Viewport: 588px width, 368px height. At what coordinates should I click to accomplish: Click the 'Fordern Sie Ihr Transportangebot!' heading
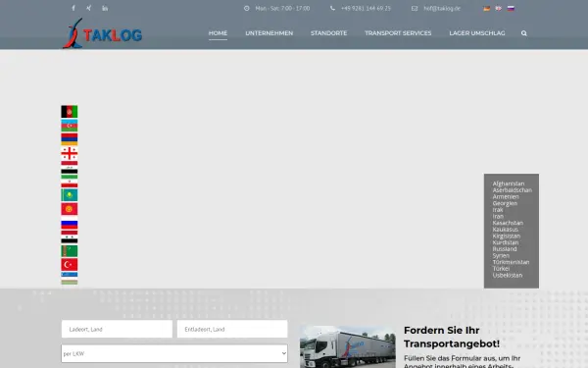click(x=452, y=337)
